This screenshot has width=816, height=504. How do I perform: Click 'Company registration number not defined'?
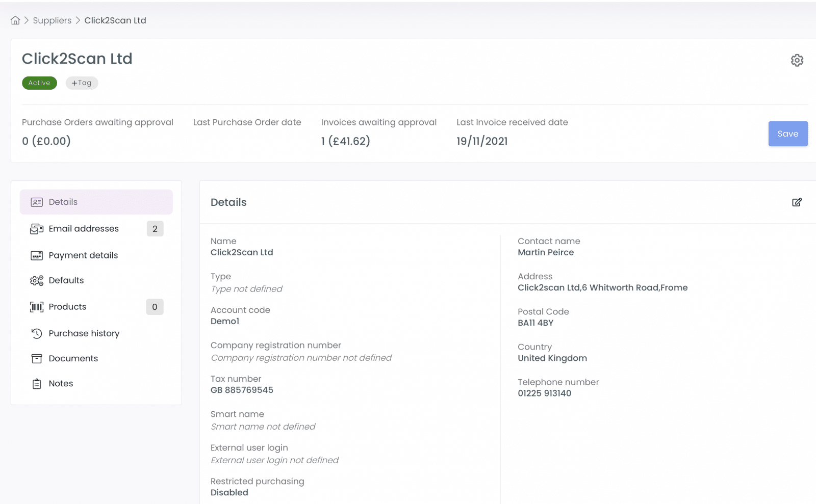(301, 358)
